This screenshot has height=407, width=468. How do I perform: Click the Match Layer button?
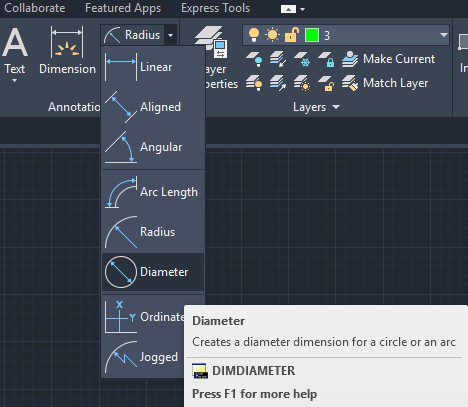coord(385,83)
